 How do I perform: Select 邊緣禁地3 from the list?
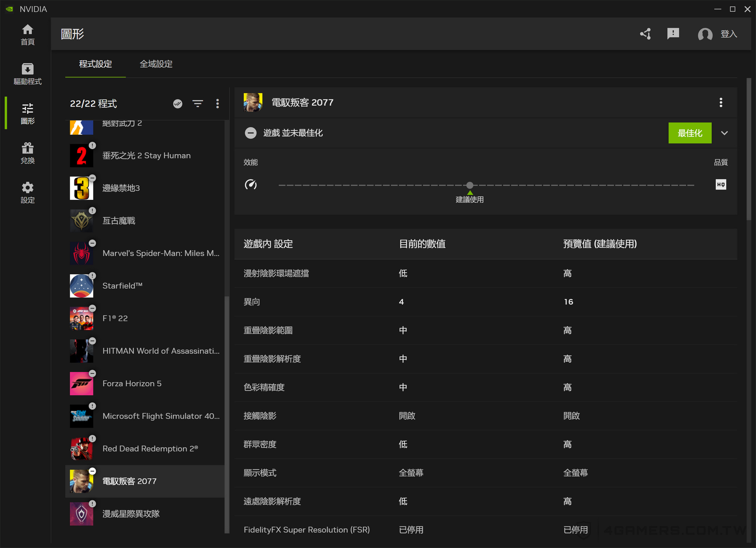click(145, 188)
